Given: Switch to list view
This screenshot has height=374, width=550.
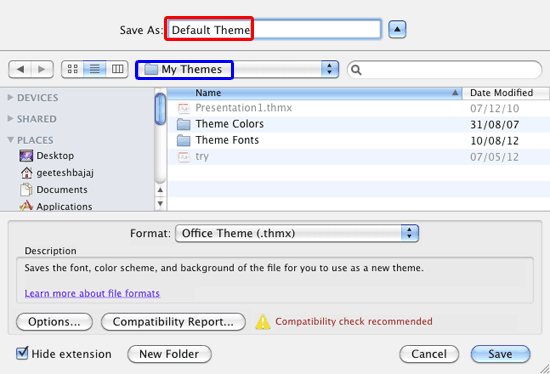Looking at the screenshot, I should pos(95,69).
